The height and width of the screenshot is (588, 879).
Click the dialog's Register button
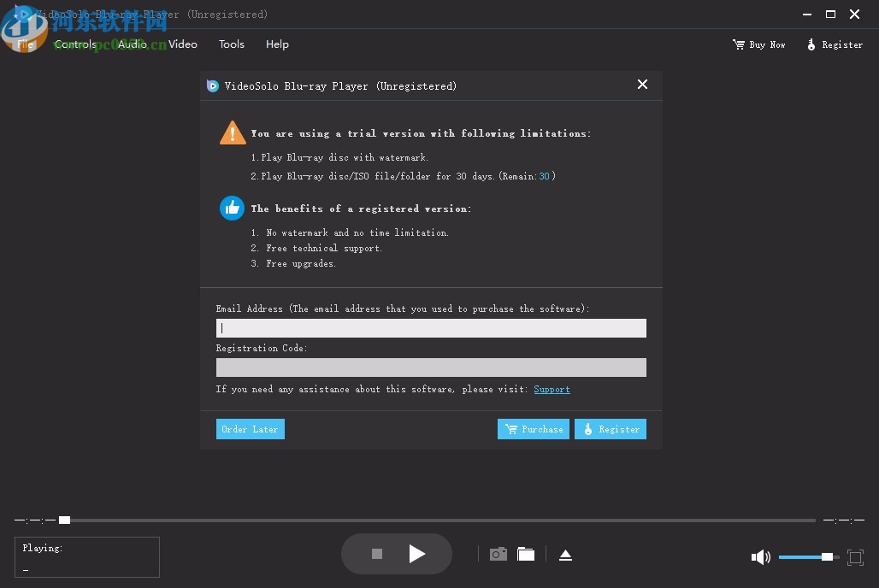click(611, 429)
